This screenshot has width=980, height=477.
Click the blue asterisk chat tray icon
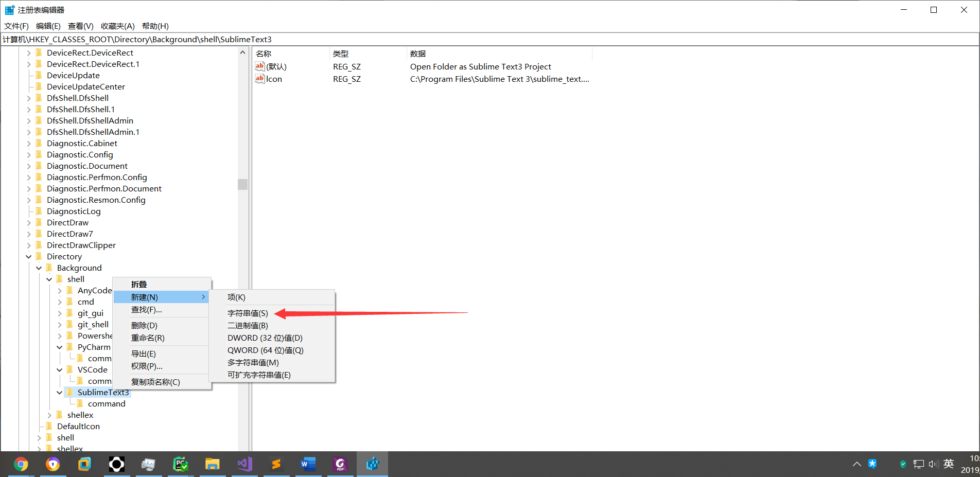point(872,464)
